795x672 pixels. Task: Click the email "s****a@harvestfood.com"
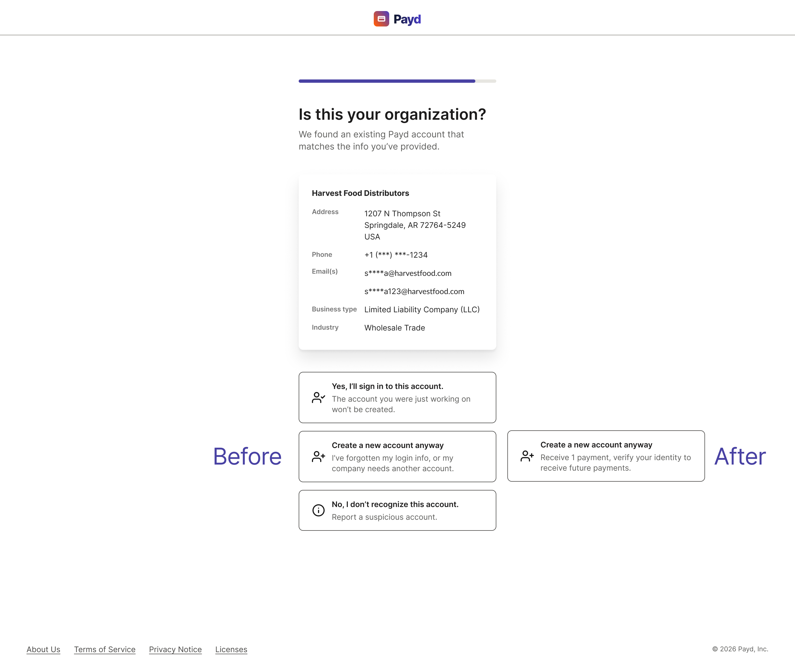(408, 273)
